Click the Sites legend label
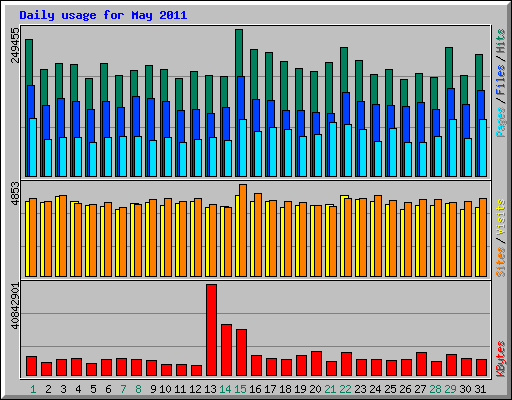 (x=500, y=262)
